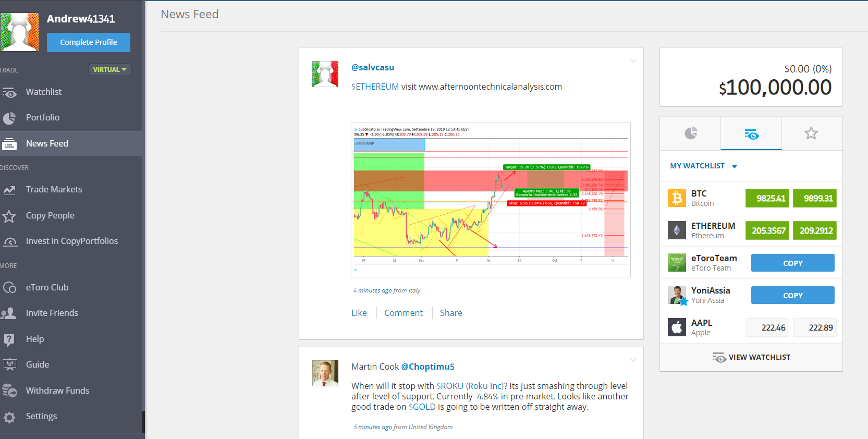
Task: Click the Trade Markets chart icon
Action: pyautogui.click(x=9, y=190)
